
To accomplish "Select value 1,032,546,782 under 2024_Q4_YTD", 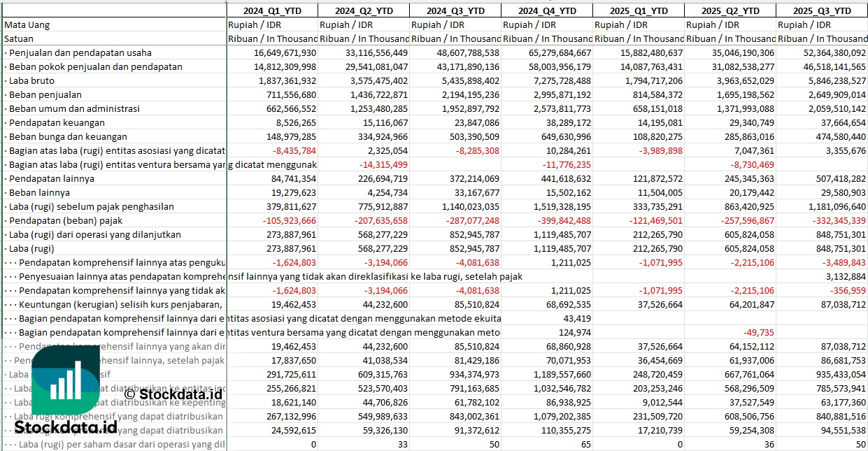I will tap(562, 388).
